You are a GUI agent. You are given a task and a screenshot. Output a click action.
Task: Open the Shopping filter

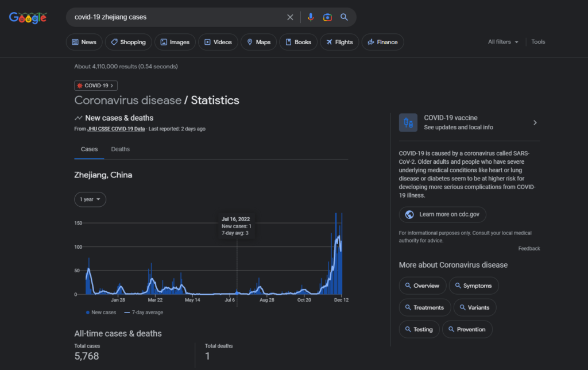(x=128, y=42)
